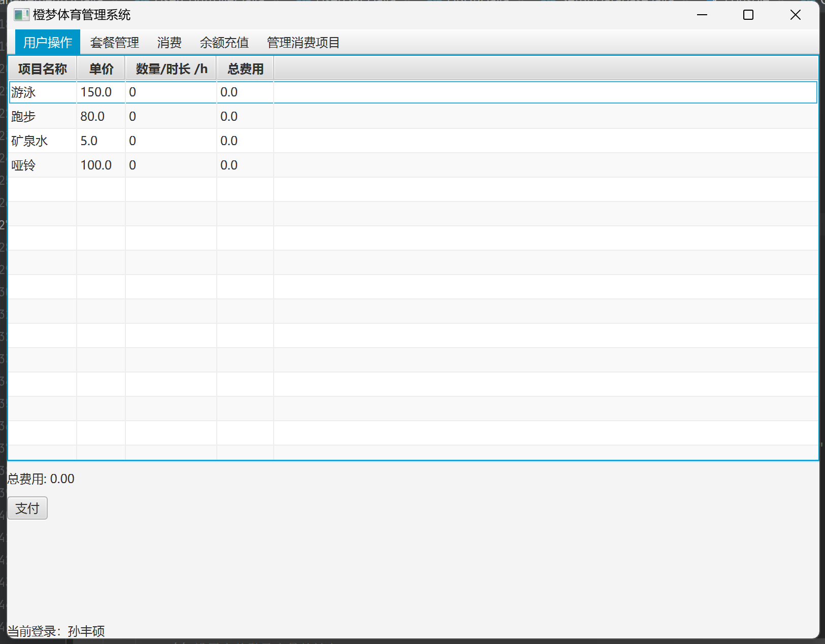Viewport: 825px width, 644px height.
Task: Click the 150.0 price cell
Action: coord(101,92)
